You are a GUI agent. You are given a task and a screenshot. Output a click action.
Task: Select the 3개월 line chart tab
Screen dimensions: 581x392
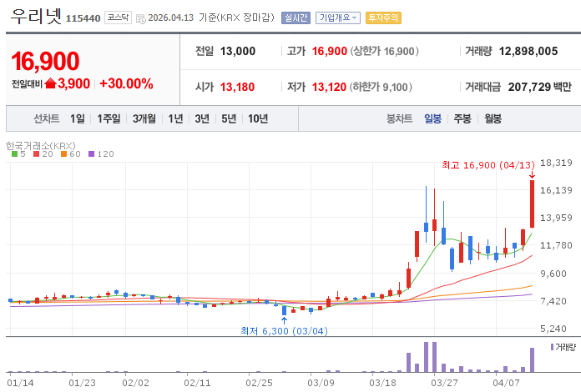(144, 118)
